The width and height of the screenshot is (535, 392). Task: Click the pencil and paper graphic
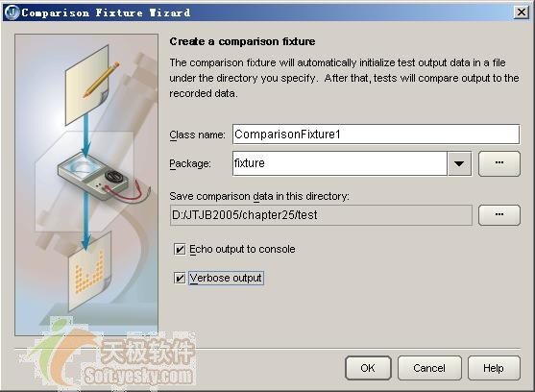91,85
